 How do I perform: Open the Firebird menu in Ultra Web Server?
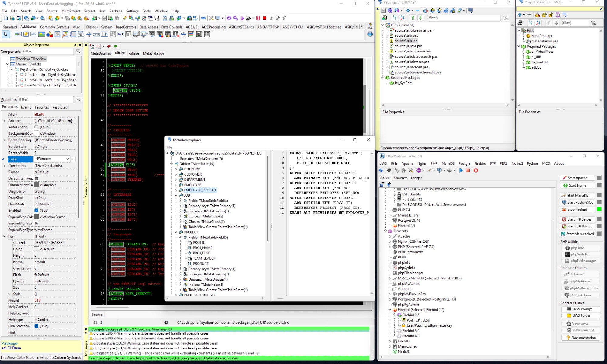click(480, 163)
